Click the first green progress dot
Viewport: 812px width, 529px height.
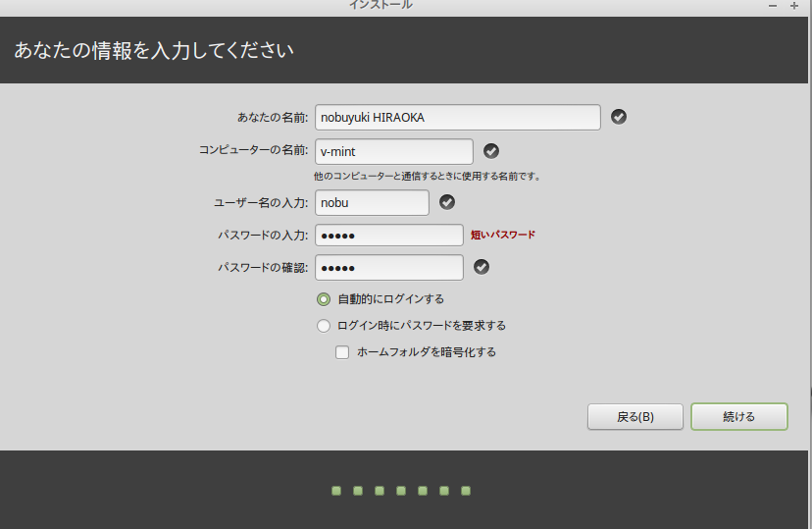(336, 490)
